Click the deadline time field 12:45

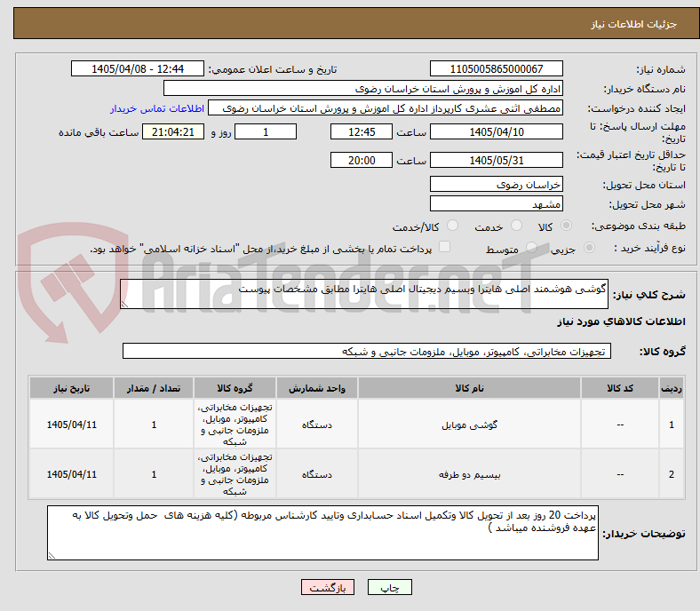click(362, 131)
